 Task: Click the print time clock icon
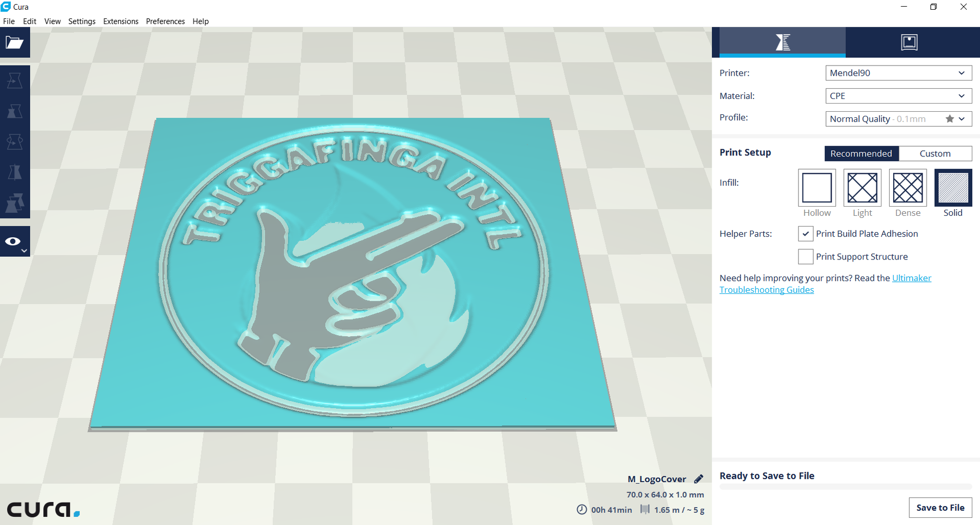(582, 510)
